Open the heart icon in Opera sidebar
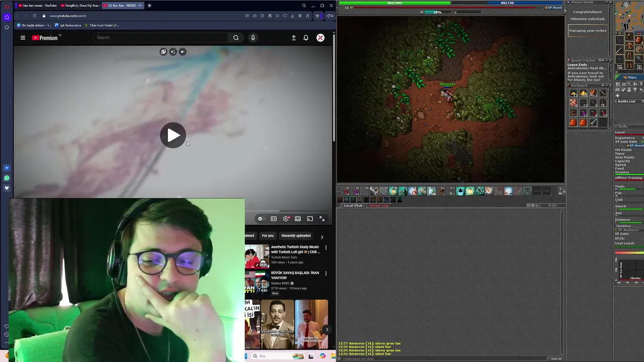The image size is (644, 362). 7,188
